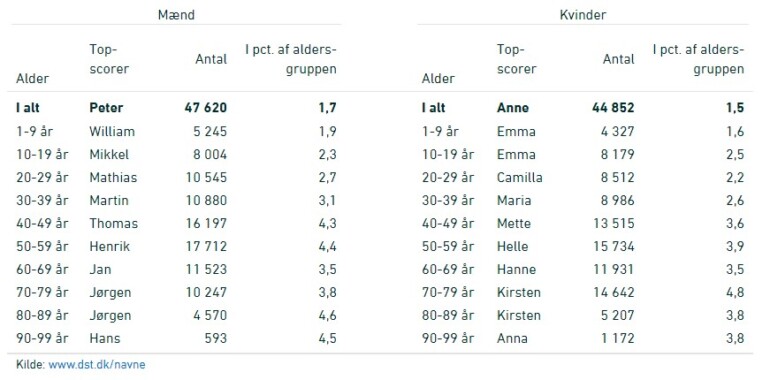The image size is (770, 380).
Task: Click the women's total count 44 852
Action: [x=613, y=108]
